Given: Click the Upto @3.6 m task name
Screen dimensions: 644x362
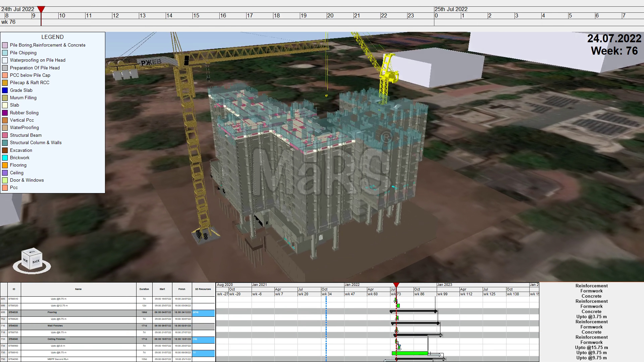Looking at the screenshot, I should pos(58,346).
